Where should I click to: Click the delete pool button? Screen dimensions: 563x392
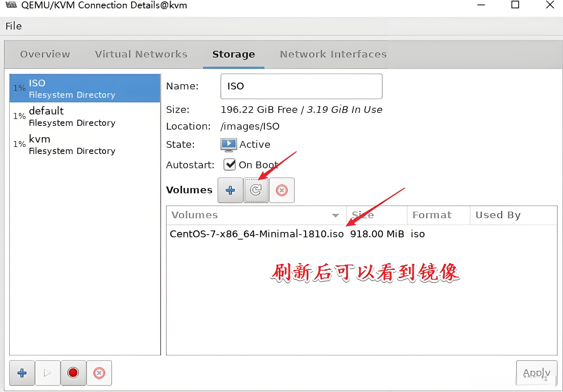(99, 373)
